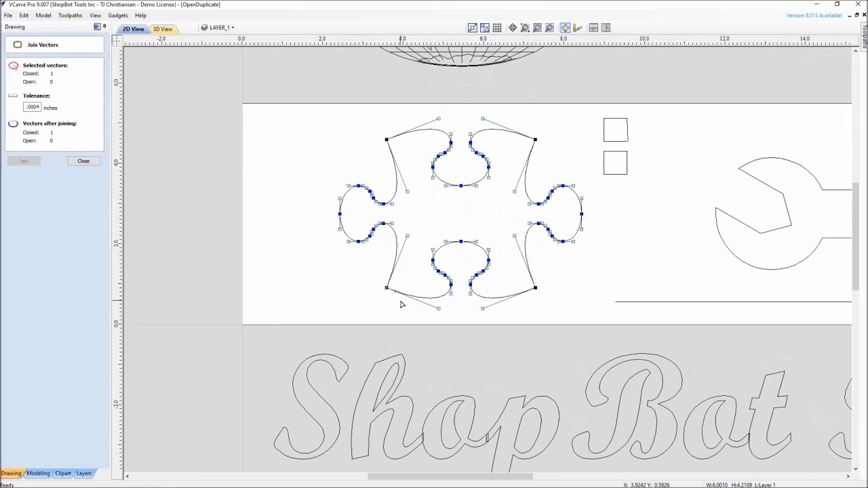The width and height of the screenshot is (868, 488).
Task: Open the Toolpaths side tab at right edge
Action: click(x=865, y=37)
